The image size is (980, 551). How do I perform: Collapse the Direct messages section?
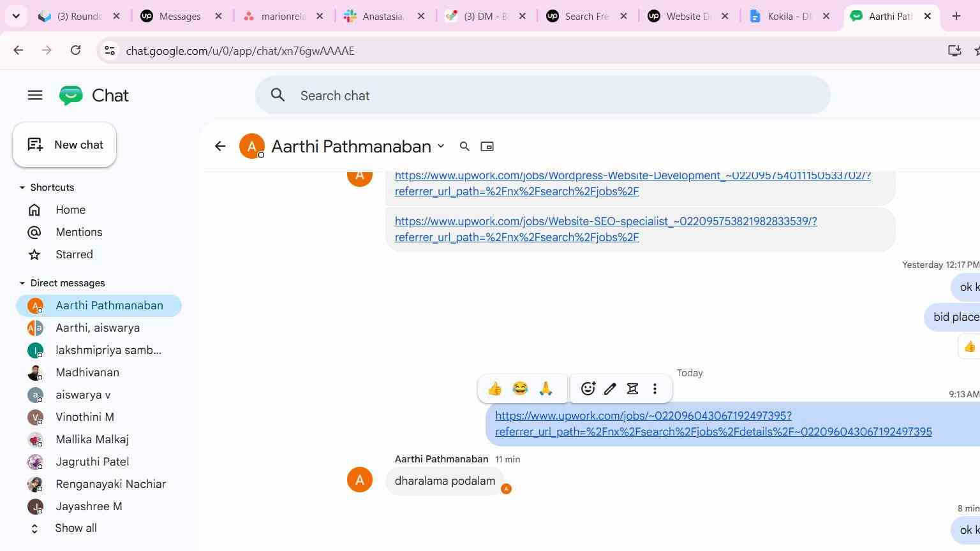click(22, 283)
